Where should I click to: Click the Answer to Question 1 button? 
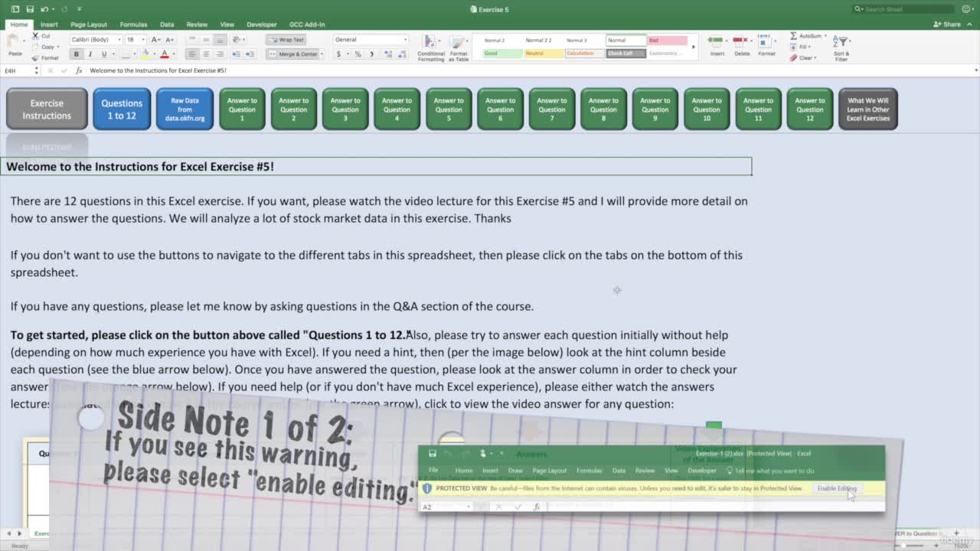242,109
